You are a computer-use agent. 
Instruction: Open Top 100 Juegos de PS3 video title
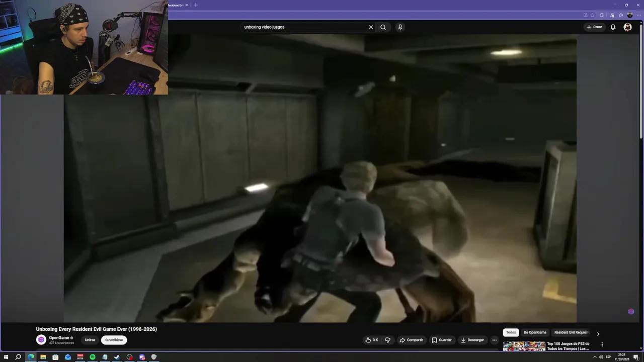(568, 346)
